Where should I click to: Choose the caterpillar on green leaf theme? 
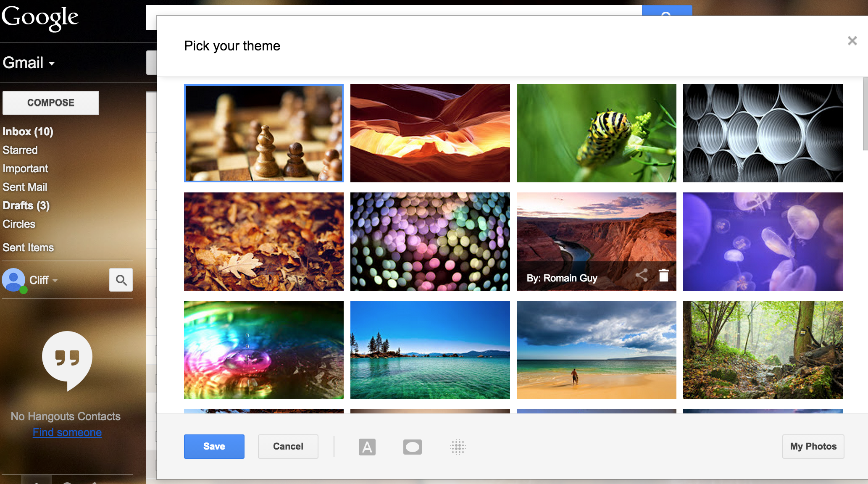[x=597, y=133]
